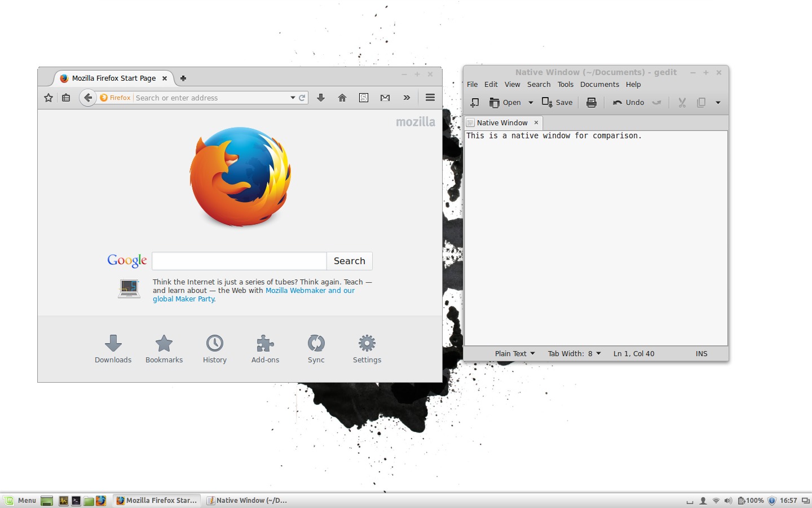Open Add-ons from the start page
Viewport: 812px width, 508px height.
[265, 349]
